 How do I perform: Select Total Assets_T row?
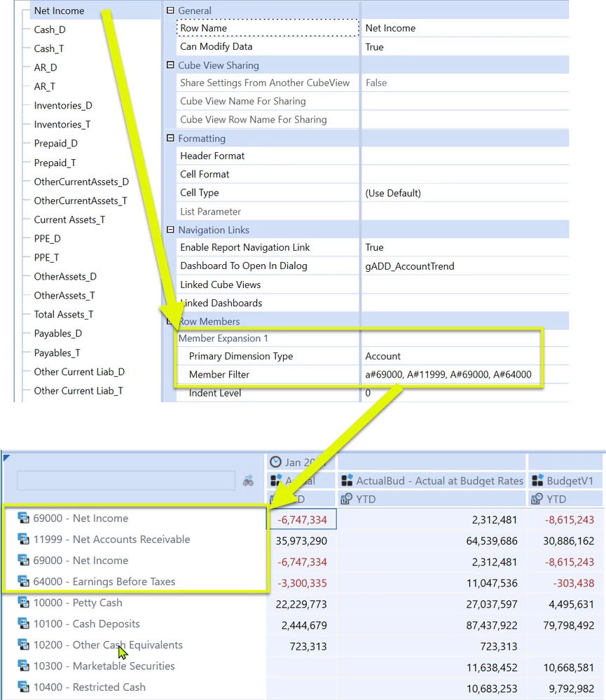coord(63,315)
